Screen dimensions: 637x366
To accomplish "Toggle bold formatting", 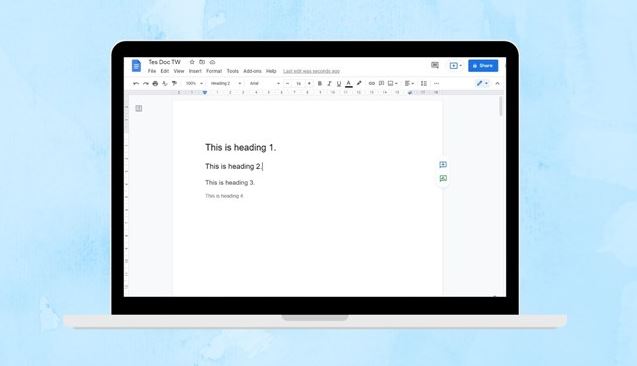I will (x=320, y=83).
